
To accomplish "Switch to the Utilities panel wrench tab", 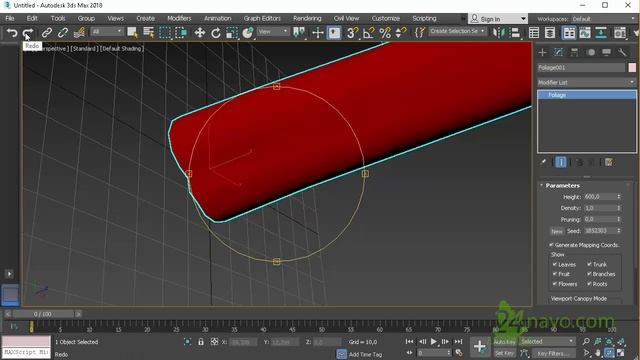I will point(622,52).
